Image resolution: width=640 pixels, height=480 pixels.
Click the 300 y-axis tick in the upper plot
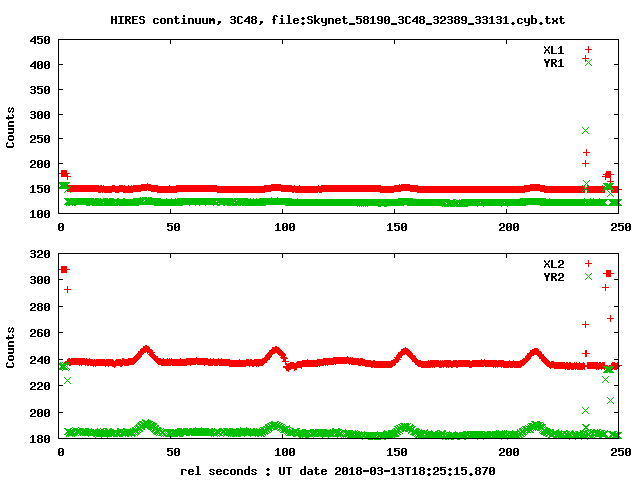40,115
